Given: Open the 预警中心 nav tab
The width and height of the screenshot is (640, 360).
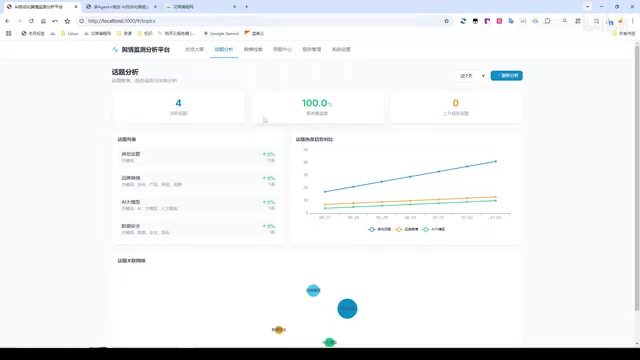Looking at the screenshot, I should [282, 49].
